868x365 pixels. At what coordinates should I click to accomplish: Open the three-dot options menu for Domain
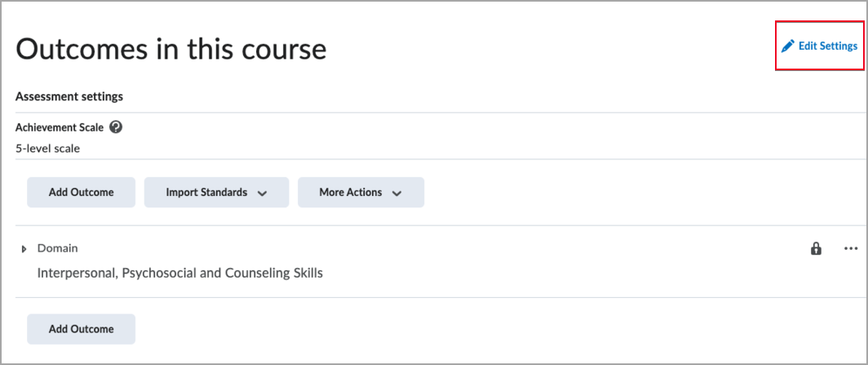click(851, 248)
